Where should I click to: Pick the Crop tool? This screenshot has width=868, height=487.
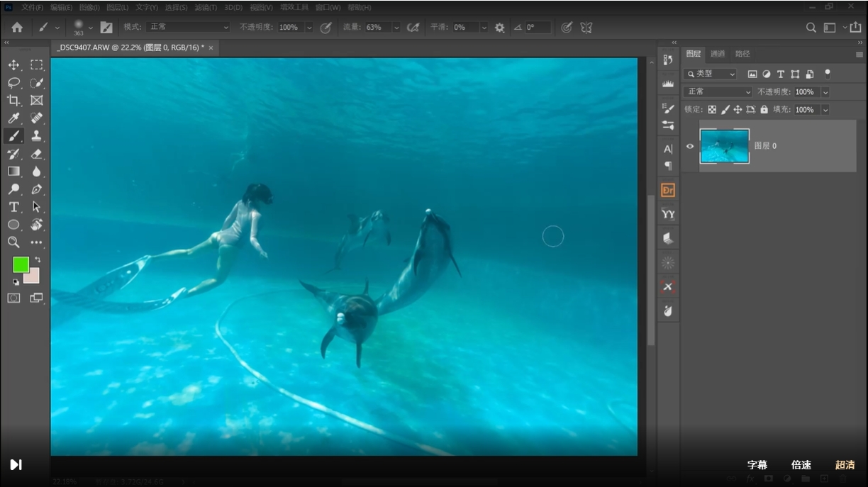click(13, 101)
